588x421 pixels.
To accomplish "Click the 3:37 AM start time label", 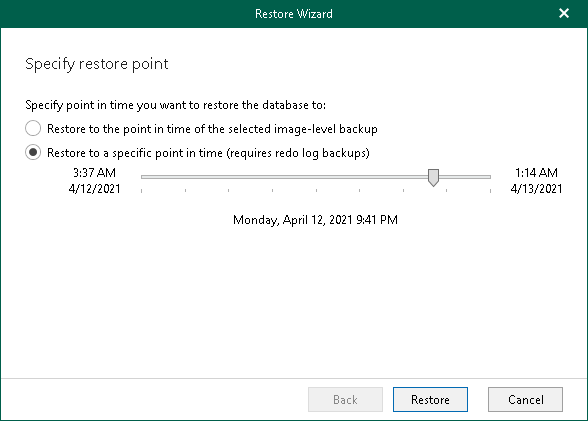I will click(94, 173).
